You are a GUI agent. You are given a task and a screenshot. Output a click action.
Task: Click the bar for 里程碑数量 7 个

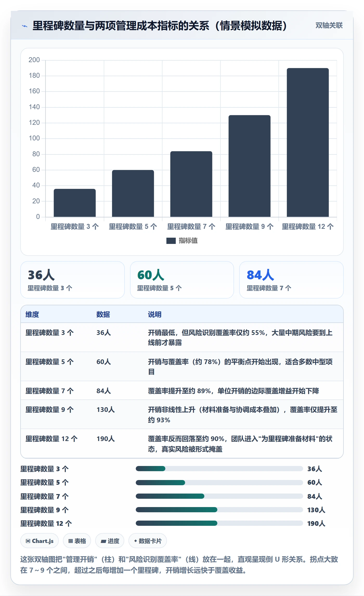pyautogui.click(x=191, y=184)
